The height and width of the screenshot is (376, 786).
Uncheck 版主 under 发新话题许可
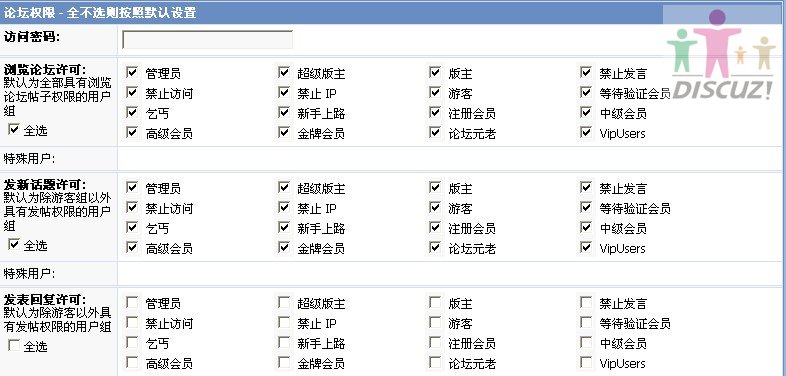point(435,187)
